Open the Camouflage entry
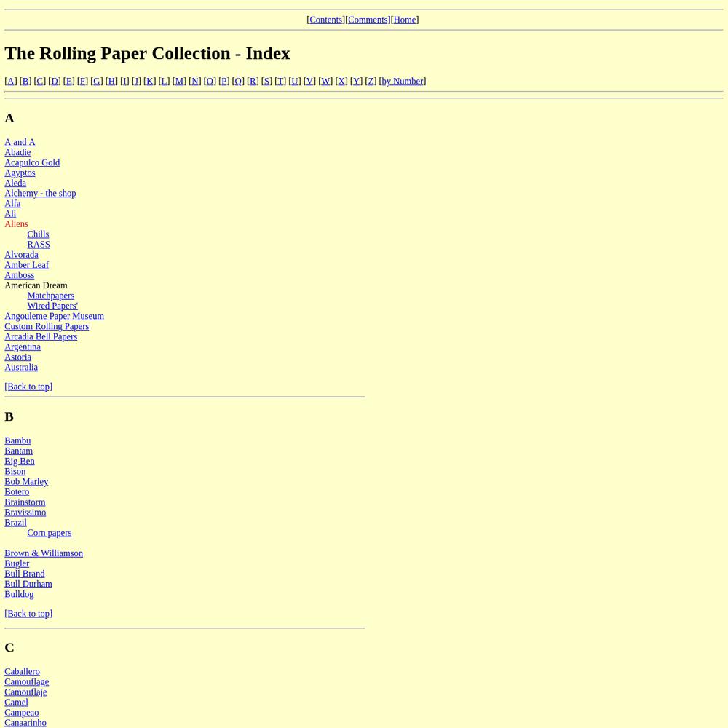Screen dimensions: 728x728 [x=27, y=682]
